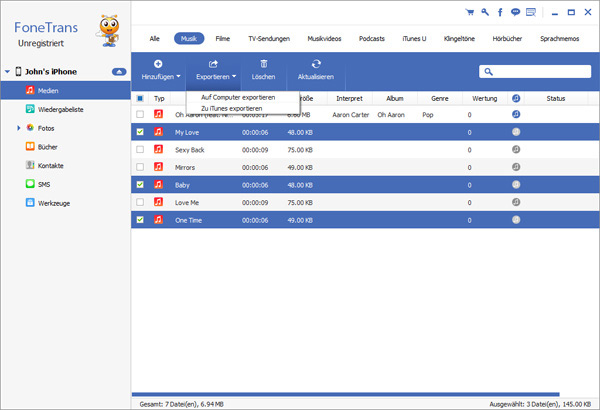Open Werkzeuge in the sidebar
The image size is (600, 410).
pyautogui.click(x=48, y=203)
